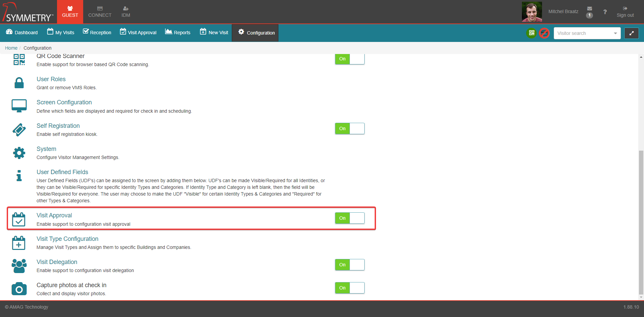Screen dimensions: 644x317
Task: Open the User Defined Fields link
Action: (x=62, y=172)
